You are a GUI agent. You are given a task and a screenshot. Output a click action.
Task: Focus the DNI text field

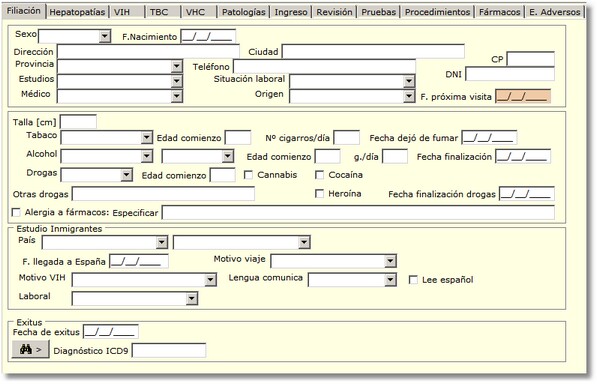(x=510, y=74)
